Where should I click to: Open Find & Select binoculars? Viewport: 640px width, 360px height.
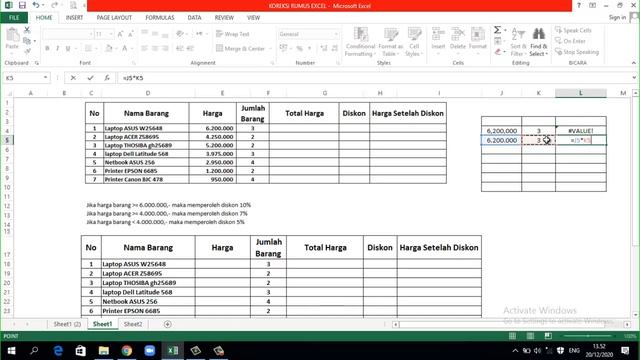[x=538, y=42]
